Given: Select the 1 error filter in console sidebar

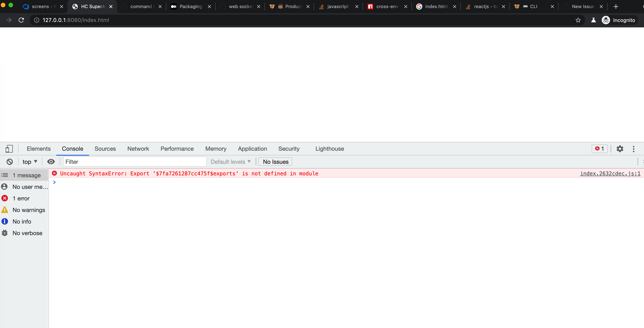Looking at the screenshot, I should 21,198.
